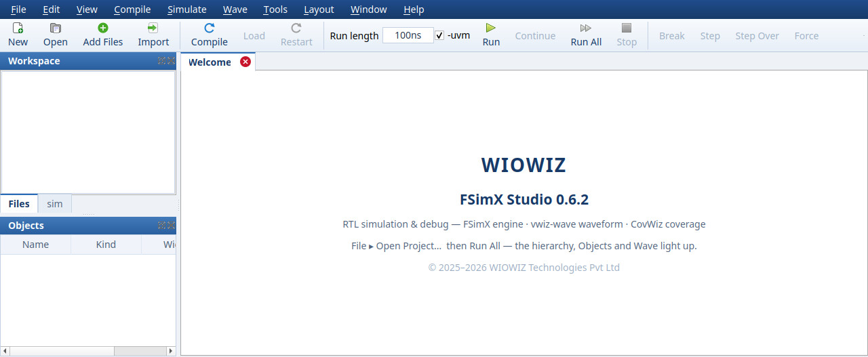This screenshot has width=868, height=357.
Task: Open the Window menu
Action: point(369,9)
